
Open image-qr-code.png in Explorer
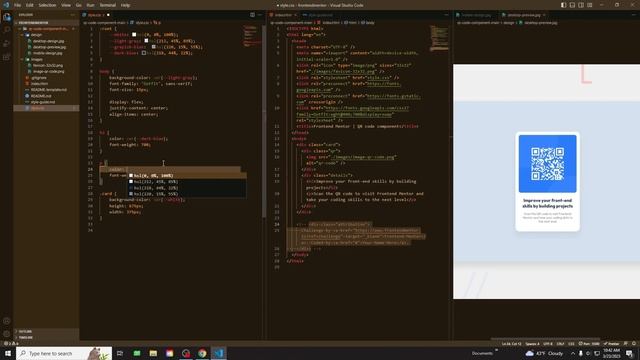pyautogui.click(x=48, y=71)
